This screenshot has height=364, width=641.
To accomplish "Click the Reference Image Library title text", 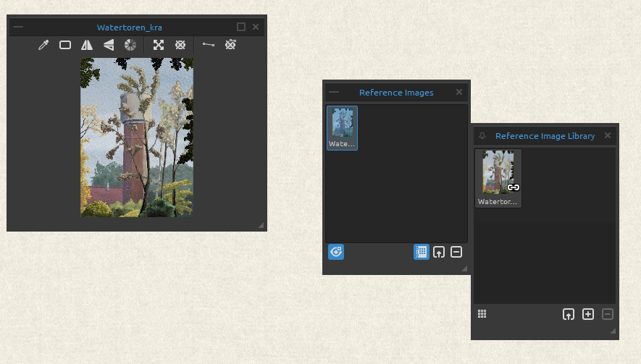I will point(545,136).
